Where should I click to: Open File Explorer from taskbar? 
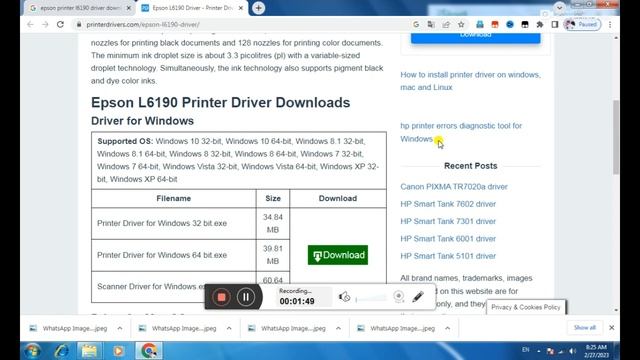point(89,351)
